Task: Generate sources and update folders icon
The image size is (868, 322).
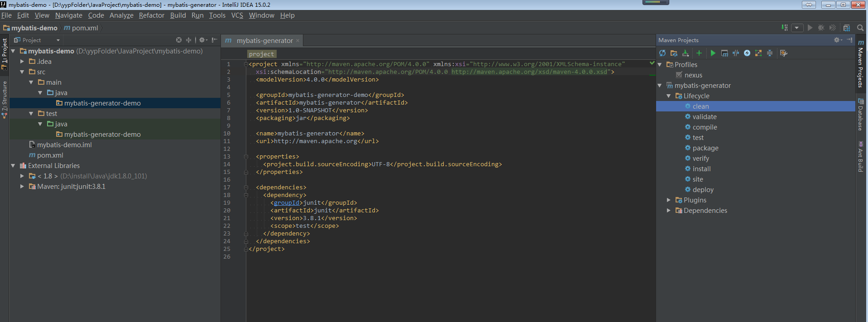Action: point(674,53)
